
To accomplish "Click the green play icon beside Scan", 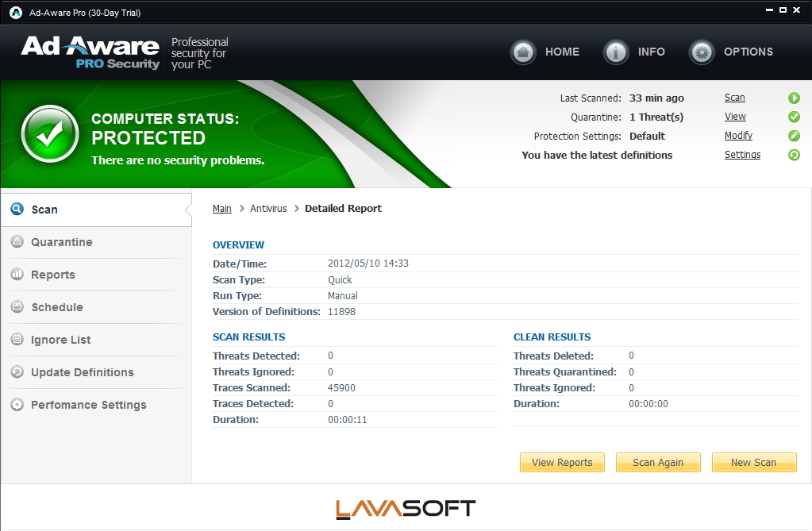I will 794,98.
